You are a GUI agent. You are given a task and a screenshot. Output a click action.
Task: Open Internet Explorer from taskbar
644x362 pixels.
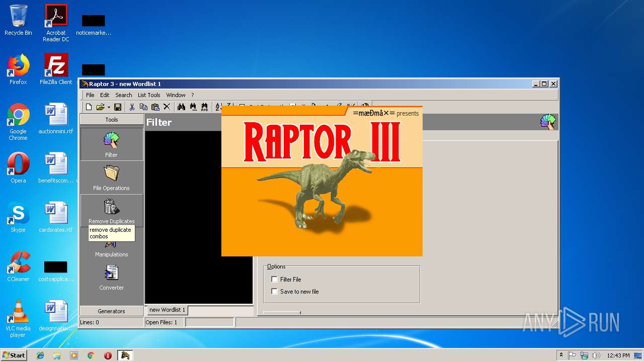pyautogui.click(x=40, y=355)
